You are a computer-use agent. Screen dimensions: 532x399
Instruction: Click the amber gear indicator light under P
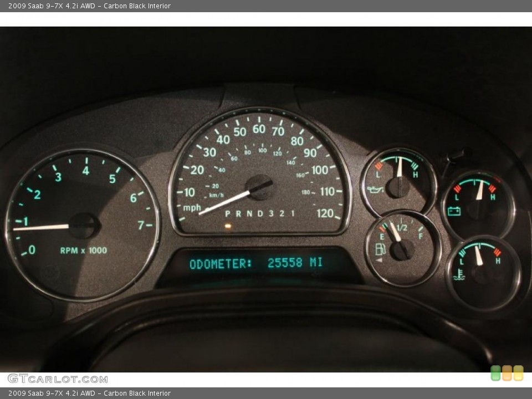point(228,226)
